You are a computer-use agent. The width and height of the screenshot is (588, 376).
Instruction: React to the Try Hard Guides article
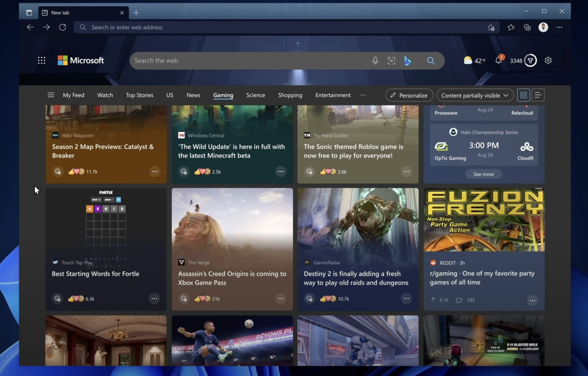[310, 171]
